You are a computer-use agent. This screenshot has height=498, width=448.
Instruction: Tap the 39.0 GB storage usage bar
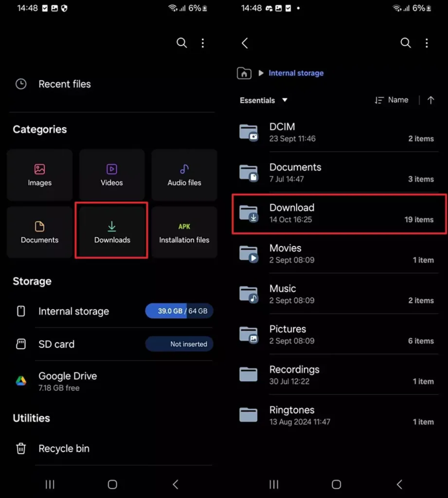(x=179, y=311)
